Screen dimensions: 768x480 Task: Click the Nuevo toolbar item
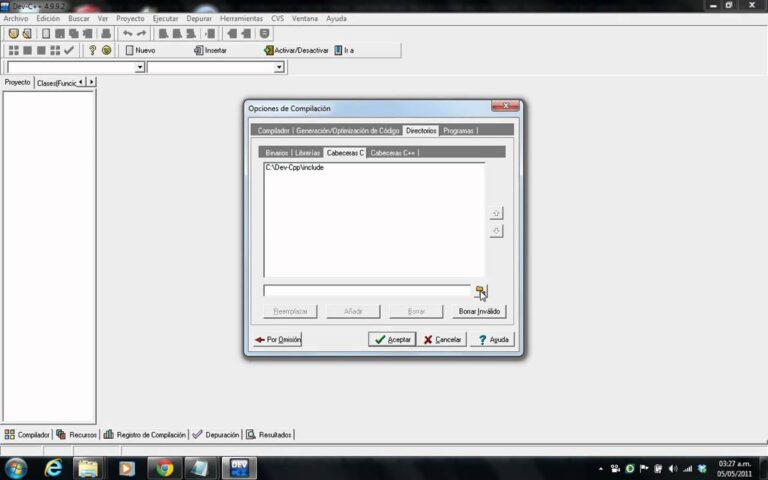[140, 50]
